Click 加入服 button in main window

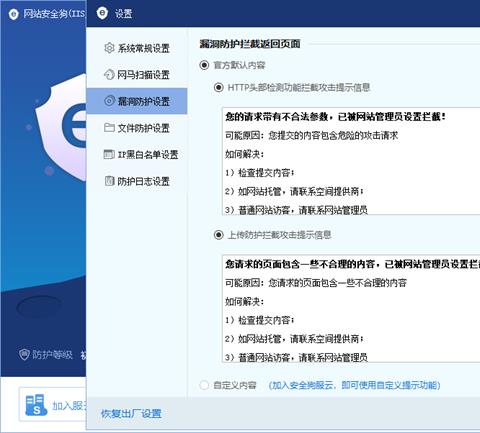point(53,405)
